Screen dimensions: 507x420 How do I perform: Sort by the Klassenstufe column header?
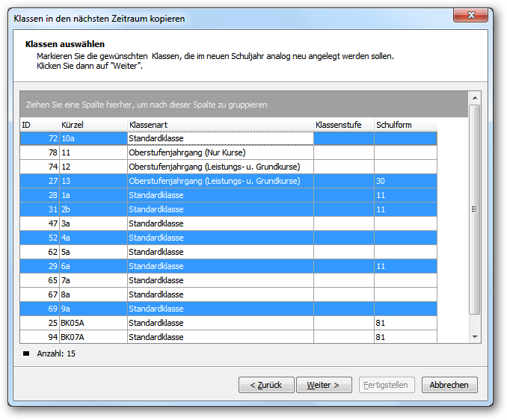pyautogui.click(x=344, y=125)
